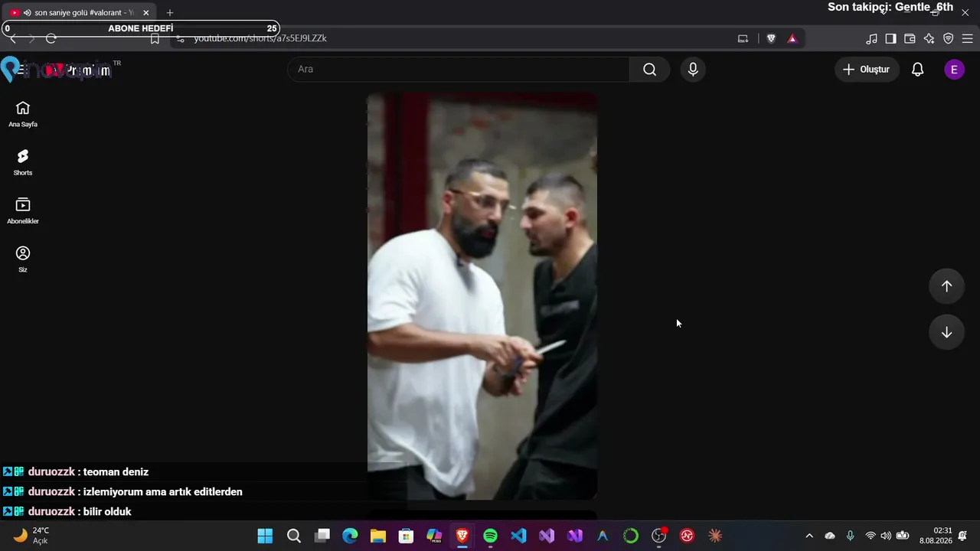Launch Visual Studio Code from the taskbar
980x551 pixels.
[518, 536]
